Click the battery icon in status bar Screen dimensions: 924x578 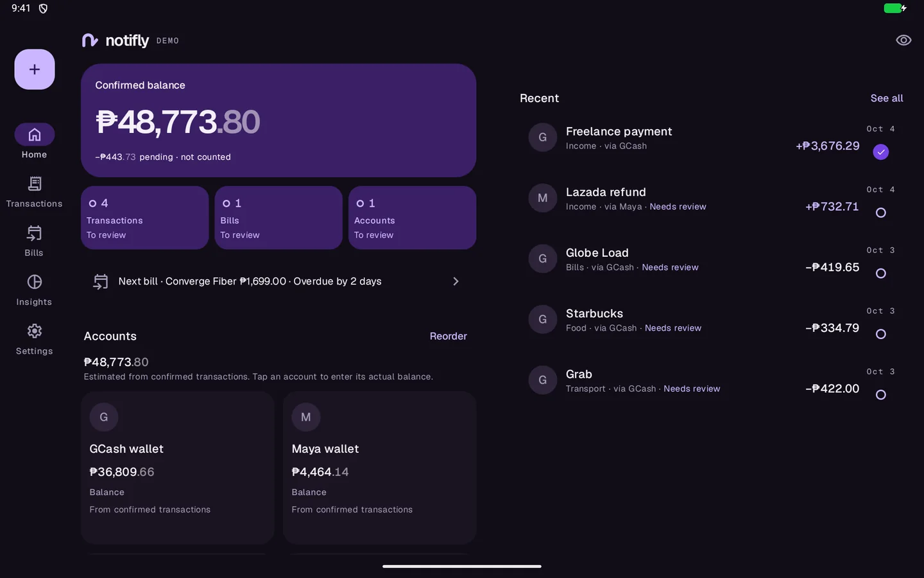pyautogui.click(x=894, y=8)
